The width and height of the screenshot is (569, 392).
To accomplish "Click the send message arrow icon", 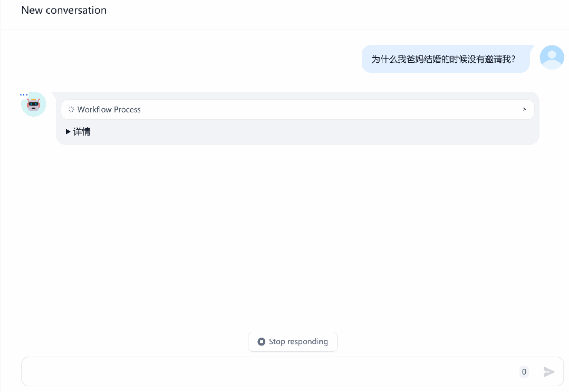I will (548, 371).
